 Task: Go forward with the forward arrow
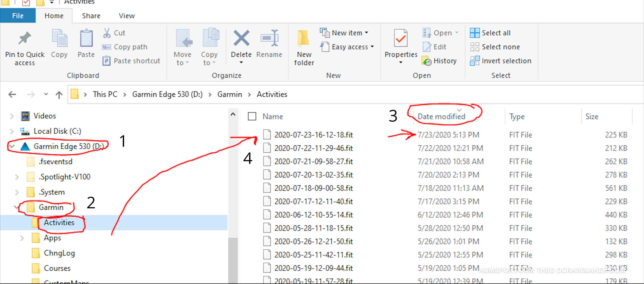tap(31, 94)
